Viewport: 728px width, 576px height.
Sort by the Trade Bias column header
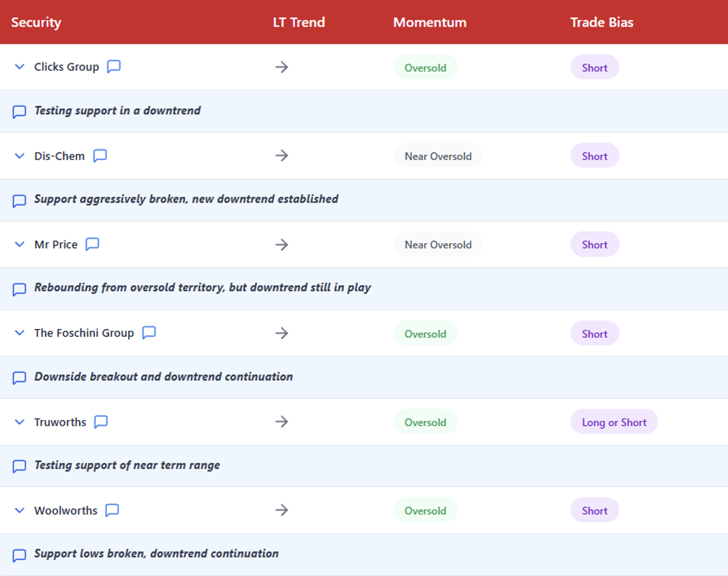(x=602, y=22)
